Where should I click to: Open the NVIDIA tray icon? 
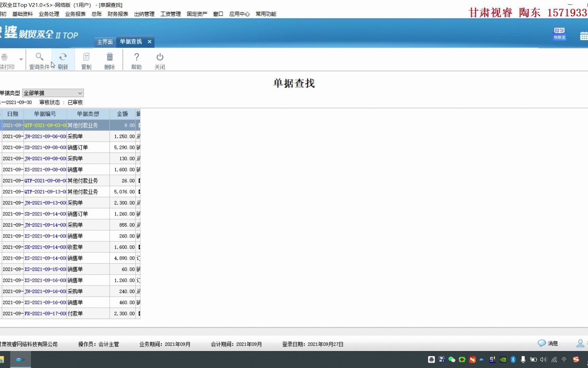[503, 359]
